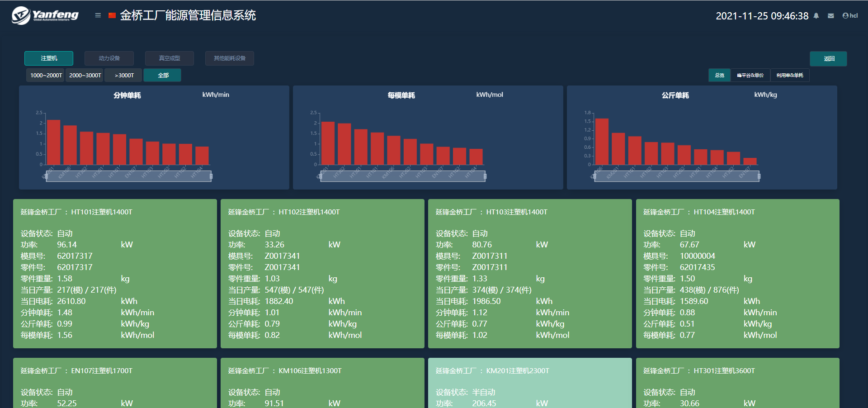Click daily consumption value 1986.50
868x408 pixels.
click(486, 301)
